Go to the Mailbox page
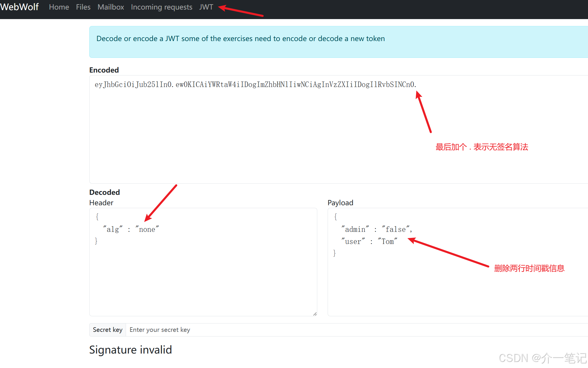This screenshot has height=368, width=588. click(x=111, y=7)
